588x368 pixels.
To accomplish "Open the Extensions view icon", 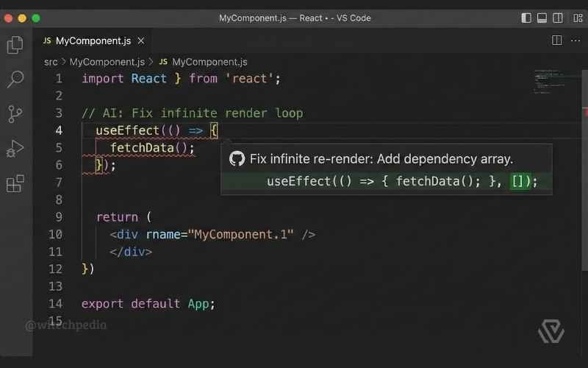I will tap(15, 183).
